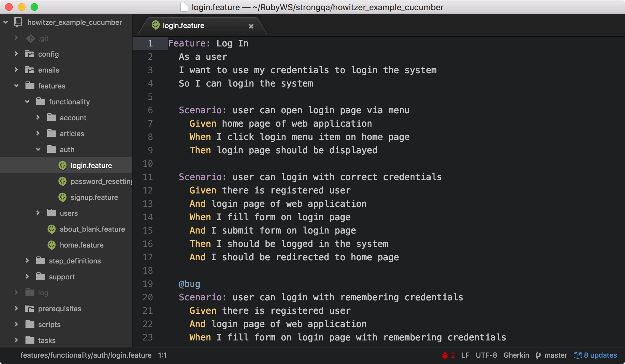625x364 pixels.
Task: Click the folder icon of emails
Action: tap(30, 70)
